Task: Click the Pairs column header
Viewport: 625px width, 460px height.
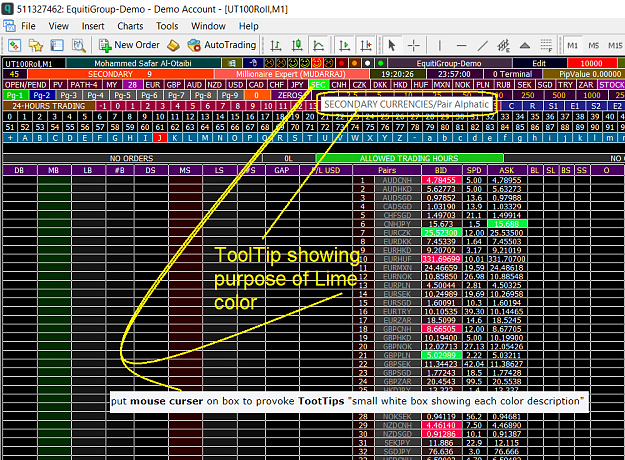Action: click(x=387, y=170)
